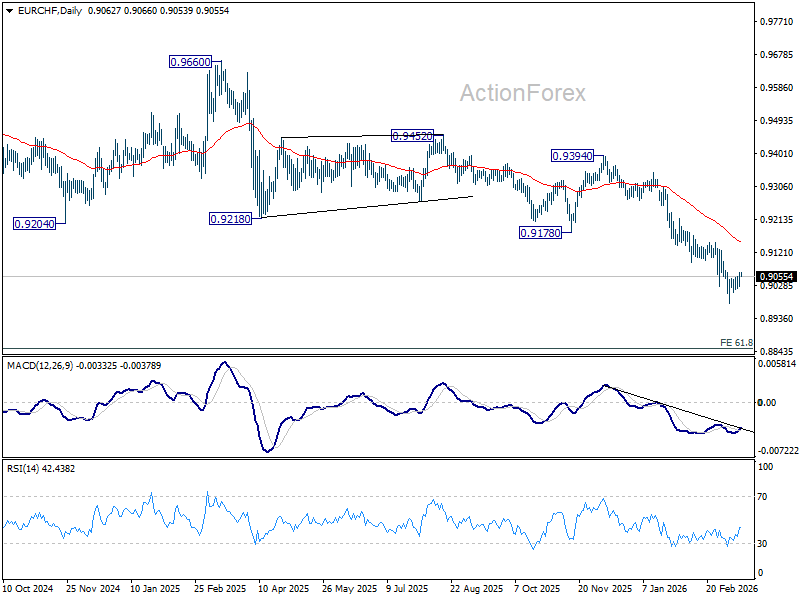800x600 pixels.
Task: Click the EURCHF dropdown triangle at top-left
Action: (x=10, y=11)
